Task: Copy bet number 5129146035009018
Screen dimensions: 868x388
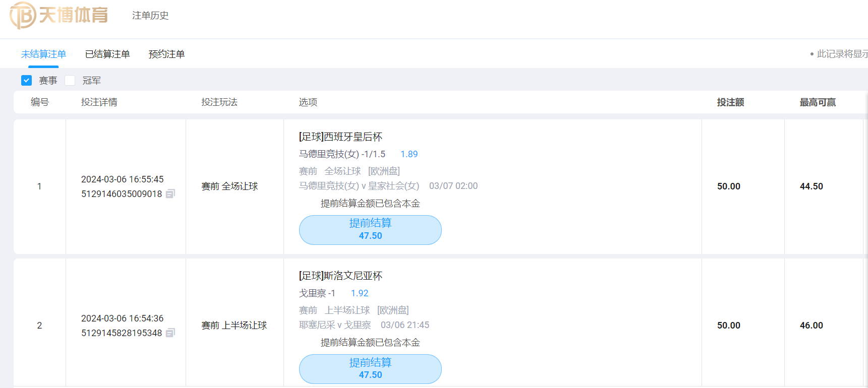Action: 170,193
